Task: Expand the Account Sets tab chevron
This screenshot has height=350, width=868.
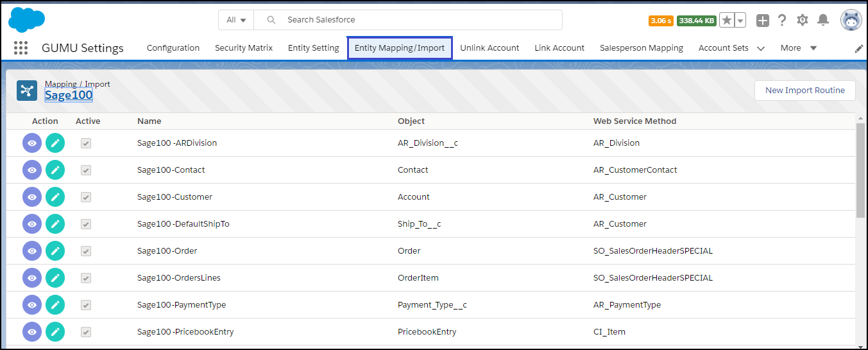Action: pos(761,48)
